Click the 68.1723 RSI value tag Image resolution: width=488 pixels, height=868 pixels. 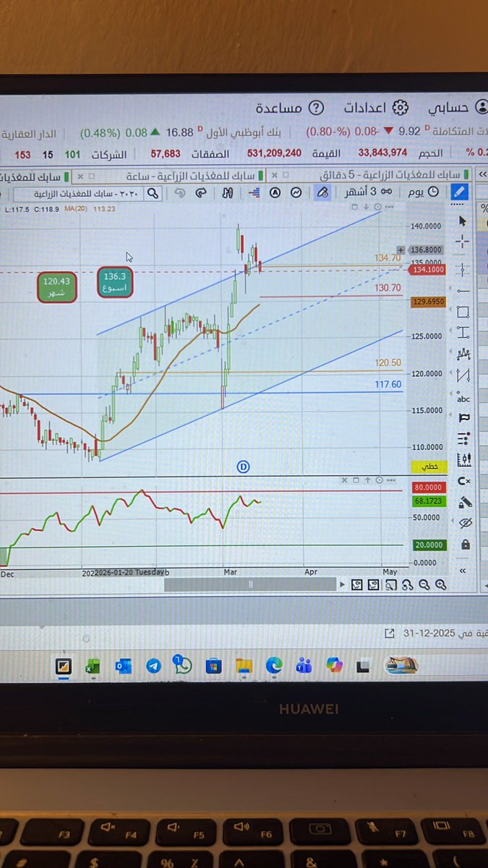click(428, 501)
